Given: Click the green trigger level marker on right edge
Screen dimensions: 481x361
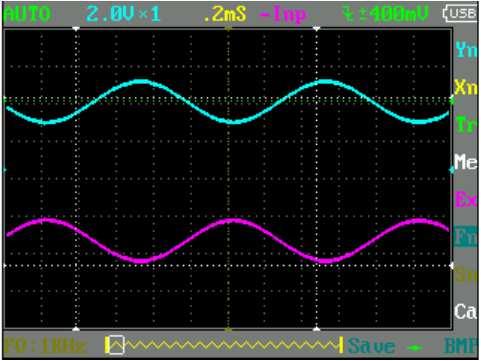Looking at the screenshot, I should [x=452, y=99].
